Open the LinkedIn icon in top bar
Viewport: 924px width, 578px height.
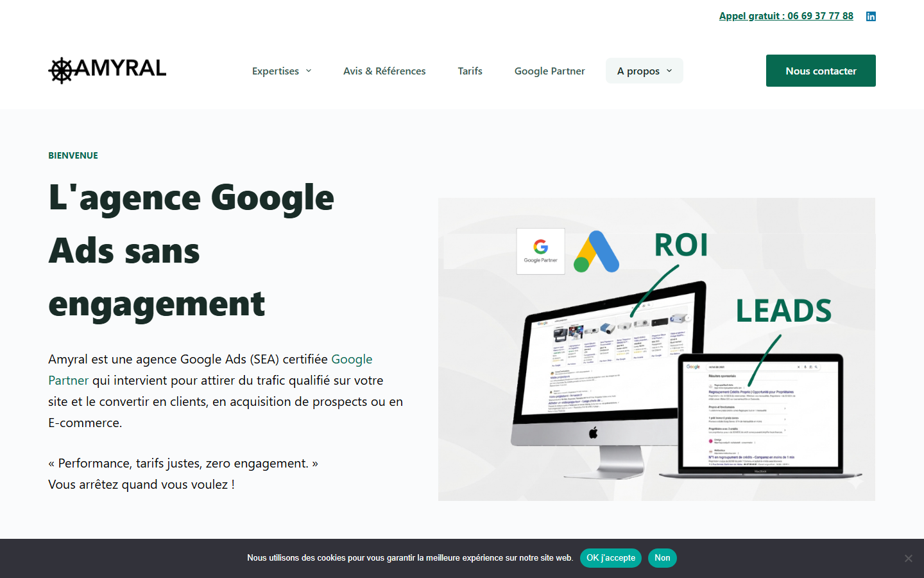[871, 16]
